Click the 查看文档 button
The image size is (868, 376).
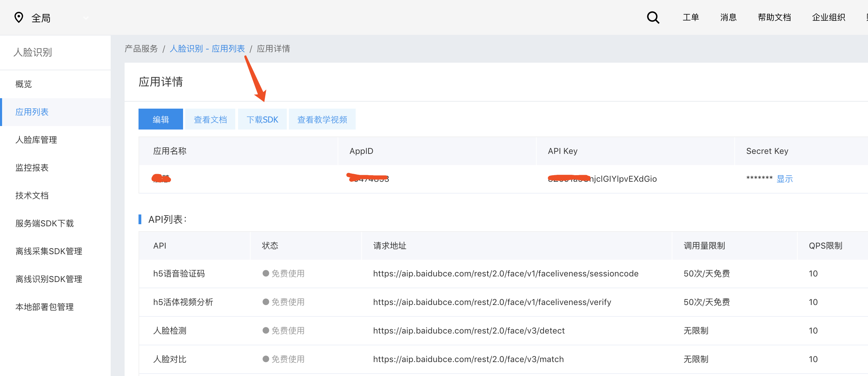click(210, 119)
